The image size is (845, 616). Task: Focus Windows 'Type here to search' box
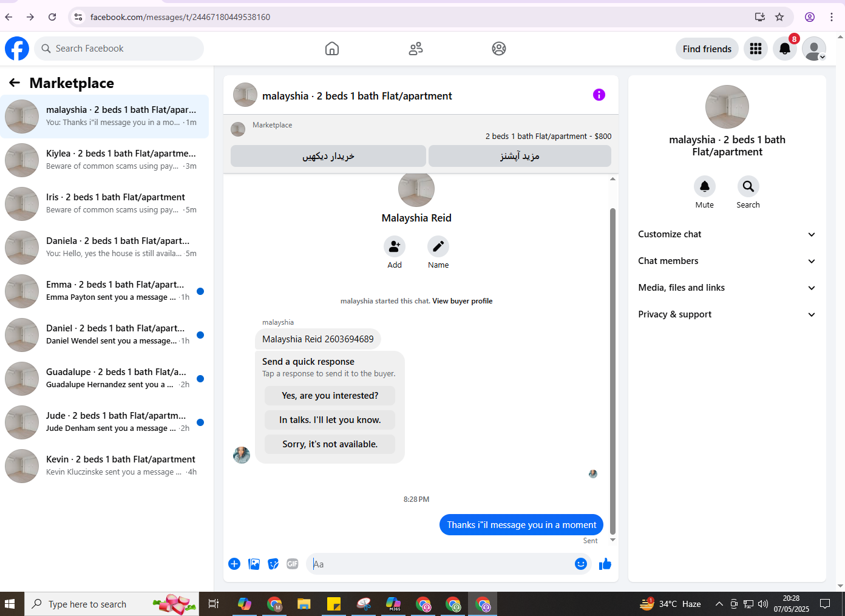point(112,604)
